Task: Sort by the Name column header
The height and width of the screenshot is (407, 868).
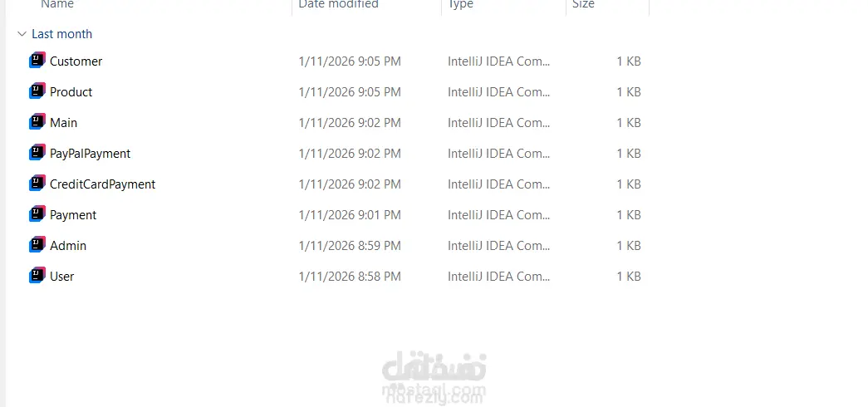Action: [x=57, y=4]
